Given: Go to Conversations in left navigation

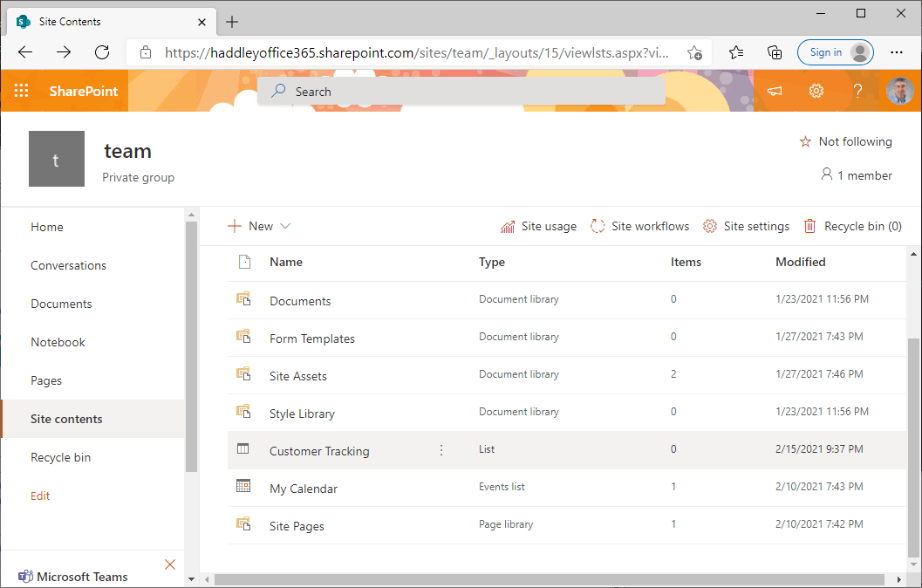Looking at the screenshot, I should (68, 265).
